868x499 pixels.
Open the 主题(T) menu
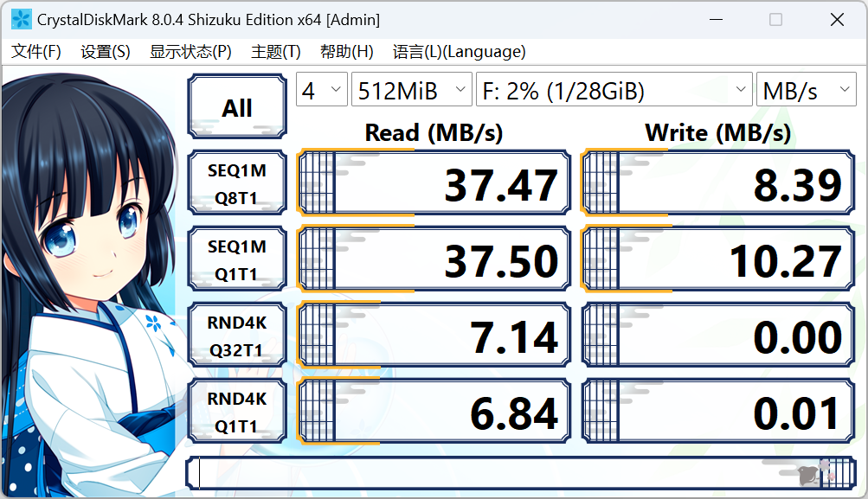point(275,51)
